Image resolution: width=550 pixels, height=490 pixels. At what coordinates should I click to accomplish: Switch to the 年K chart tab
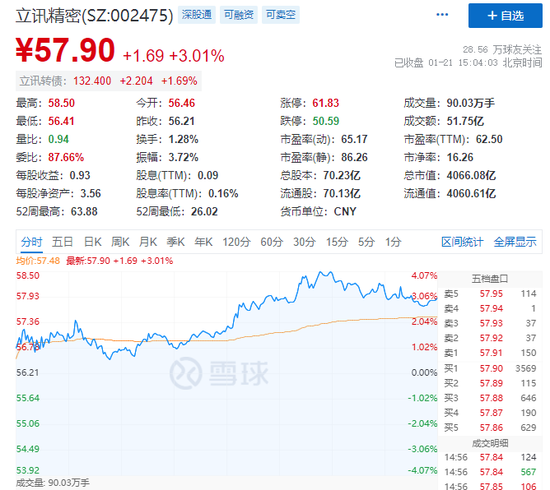(x=203, y=242)
